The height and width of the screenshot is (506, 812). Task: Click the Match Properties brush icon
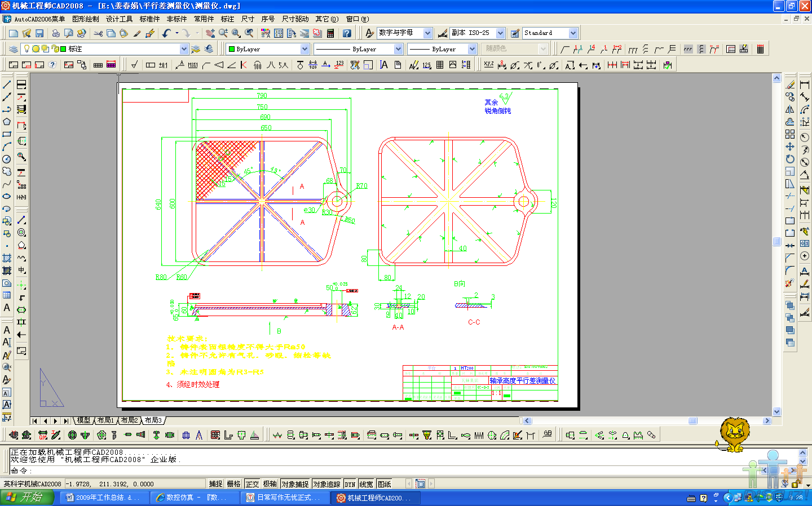[x=137, y=33]
